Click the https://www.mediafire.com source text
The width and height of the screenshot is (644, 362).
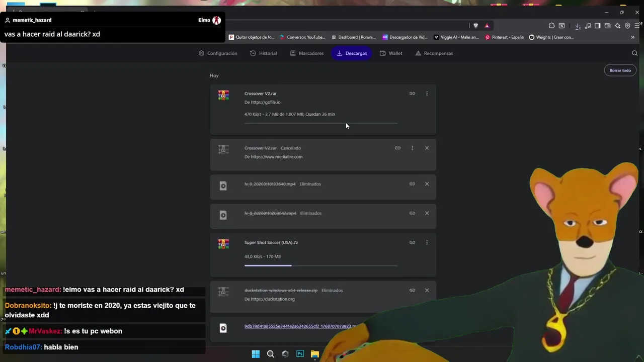click(277, 157)
